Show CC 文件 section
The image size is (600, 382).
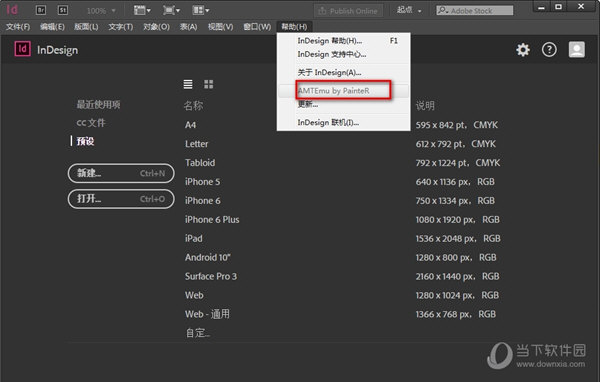tap(91, 123)
